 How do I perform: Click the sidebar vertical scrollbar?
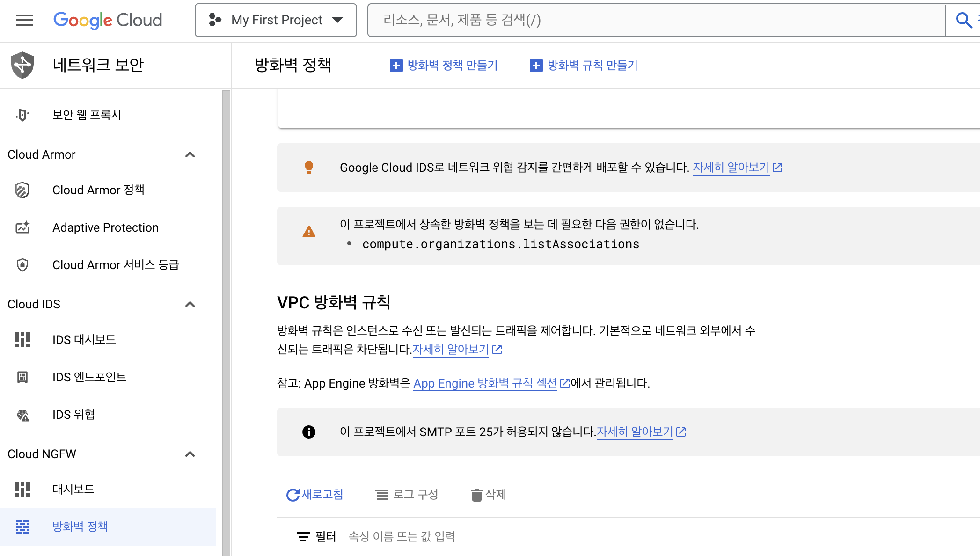click(226, 323)
